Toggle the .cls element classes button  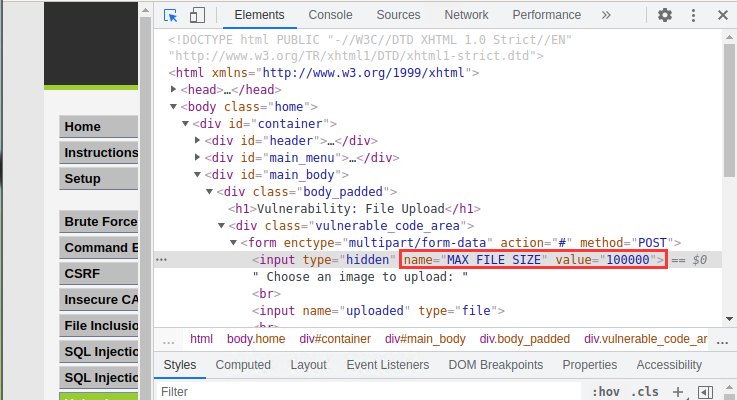[644, 392]
